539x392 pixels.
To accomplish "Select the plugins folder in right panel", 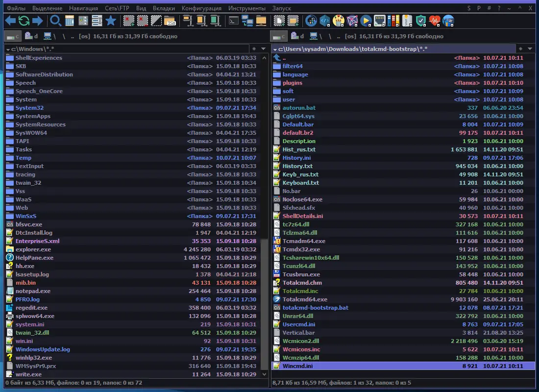I will (x=404, y=83).
